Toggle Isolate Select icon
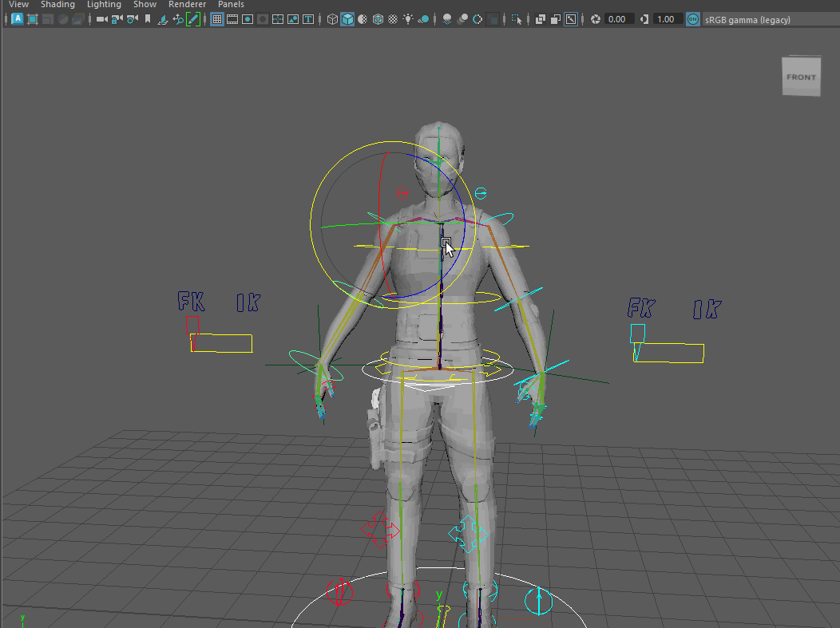The width and height of the screenshot is (840, 628). pyautogui.click(x=517, y=19)
